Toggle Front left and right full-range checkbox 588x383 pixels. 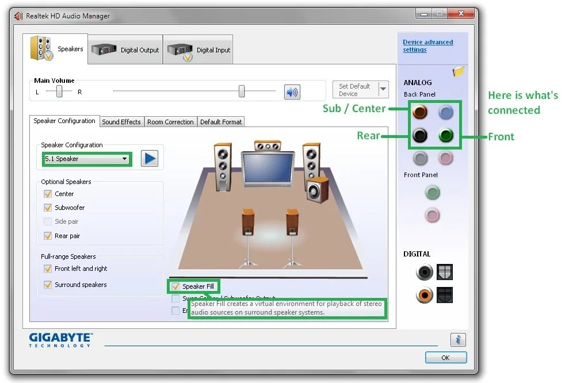click(x=48, y=269)
